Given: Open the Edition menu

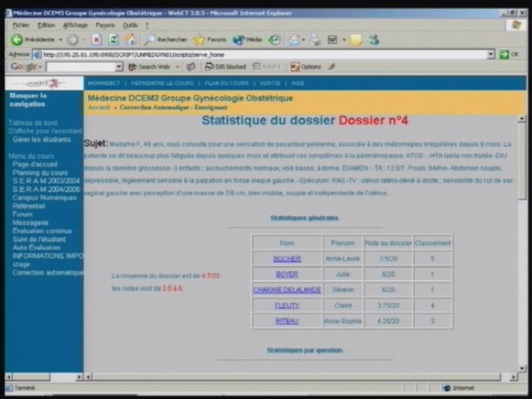Looking at the screenshot, I should (x=46, y=25).
